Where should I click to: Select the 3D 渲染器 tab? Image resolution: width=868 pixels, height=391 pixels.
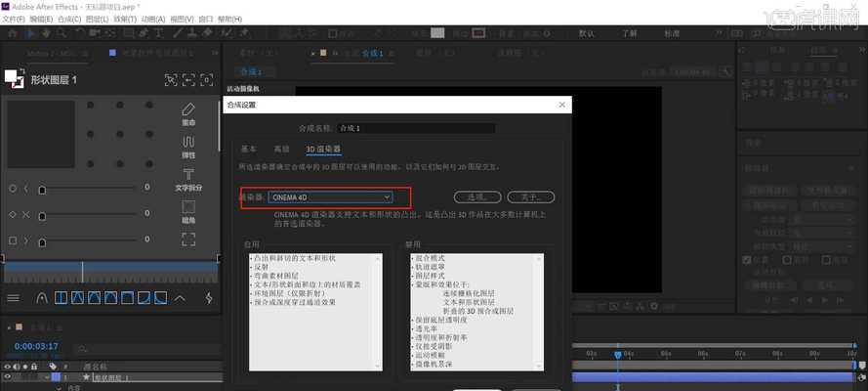[x=323, y=149]
